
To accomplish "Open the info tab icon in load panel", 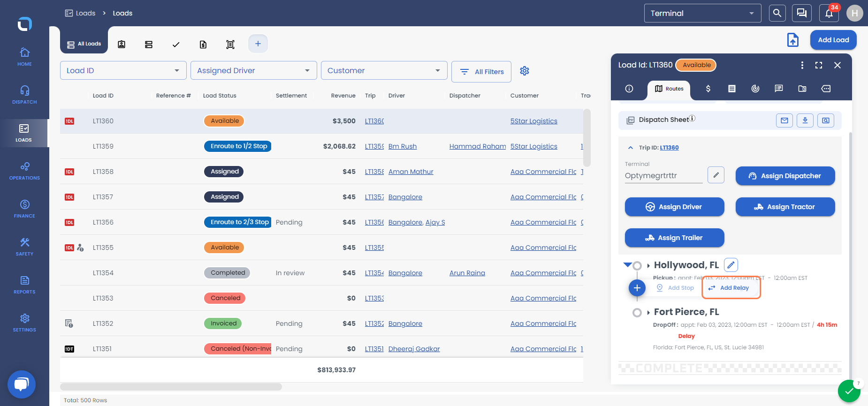I will tap(629, 89).
